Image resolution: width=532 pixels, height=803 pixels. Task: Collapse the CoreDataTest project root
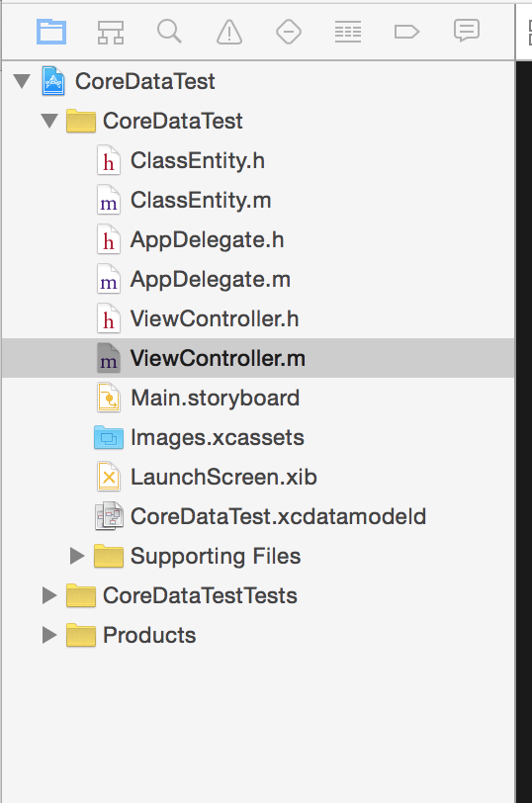22,81
